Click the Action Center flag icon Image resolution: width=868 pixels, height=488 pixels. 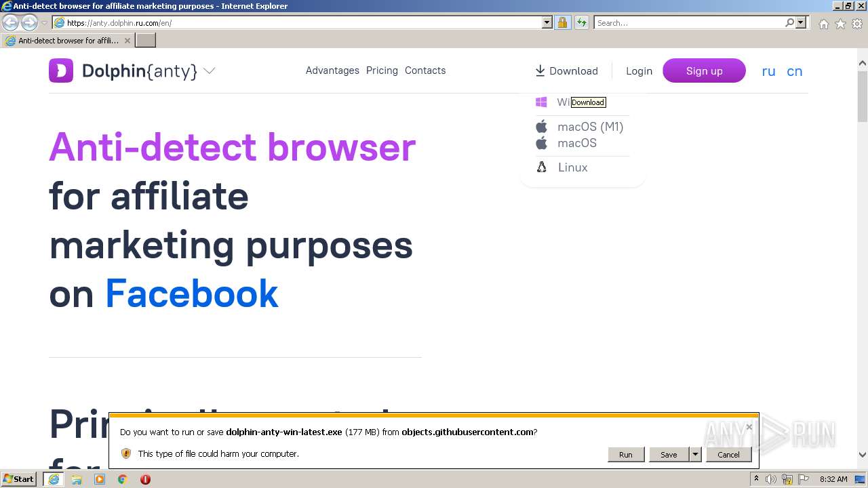pos(804,479)
